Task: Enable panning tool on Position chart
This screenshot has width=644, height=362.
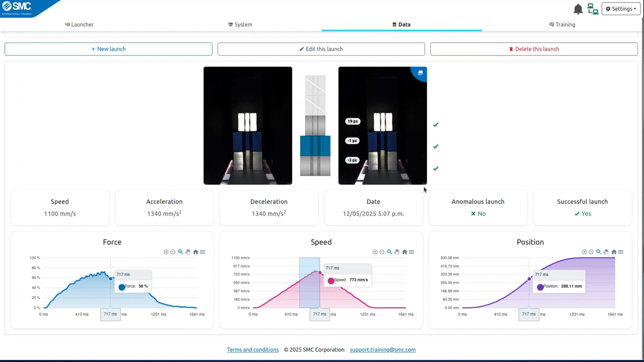Action: [606, 252]
